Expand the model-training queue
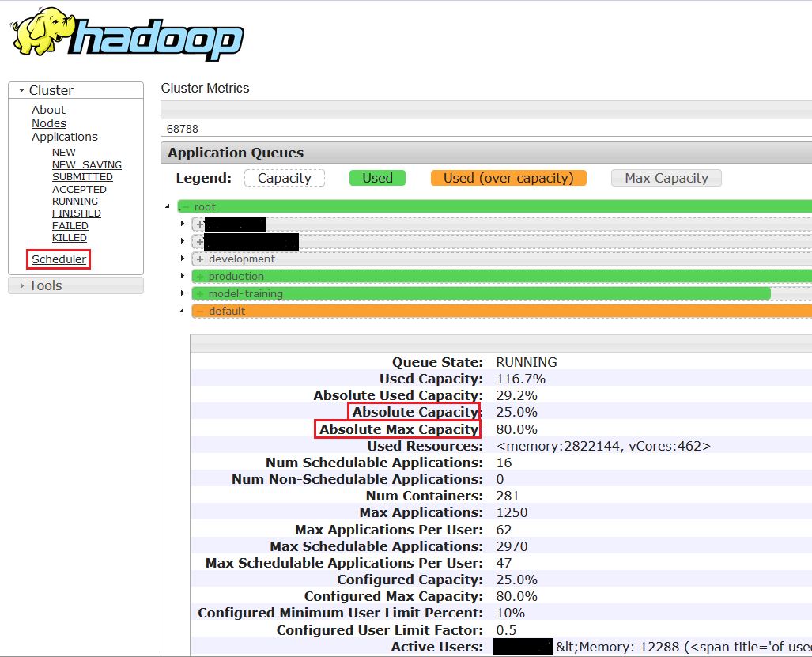The height and width of the screenshot is (657, 812). (x=183, y=293)
